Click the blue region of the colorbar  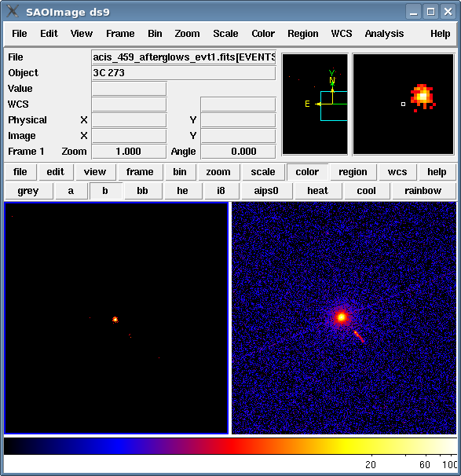[x=119, y=446]
